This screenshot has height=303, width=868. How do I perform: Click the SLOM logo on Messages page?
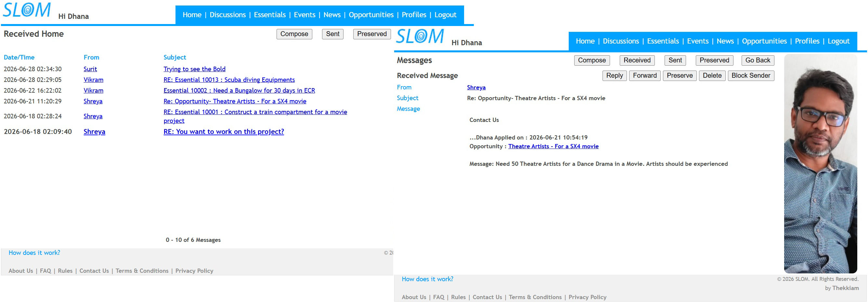point(420,36)
